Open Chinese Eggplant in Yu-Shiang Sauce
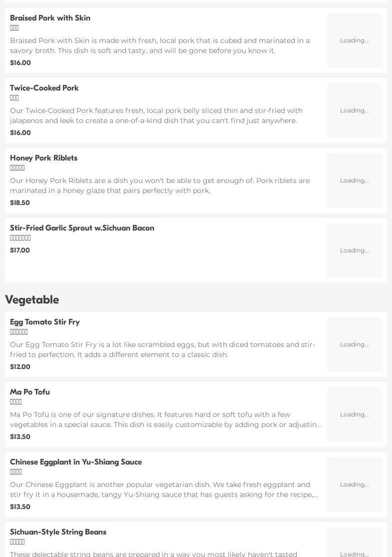This screenshot has width=392, height=557. 76,462
